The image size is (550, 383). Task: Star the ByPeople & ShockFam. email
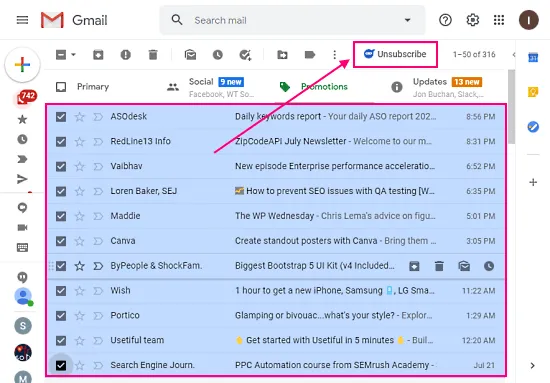click(80, 266)
